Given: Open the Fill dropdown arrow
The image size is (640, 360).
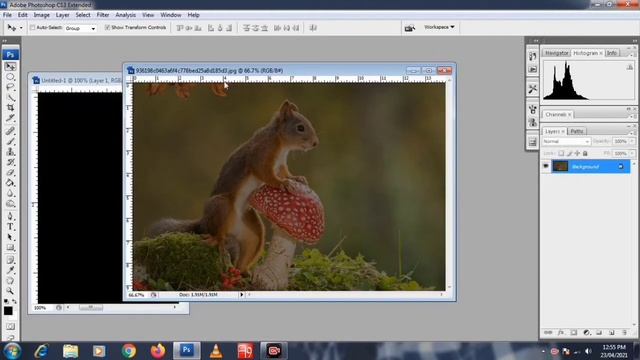Looking at the screenshot, I should tap(632, 153).
